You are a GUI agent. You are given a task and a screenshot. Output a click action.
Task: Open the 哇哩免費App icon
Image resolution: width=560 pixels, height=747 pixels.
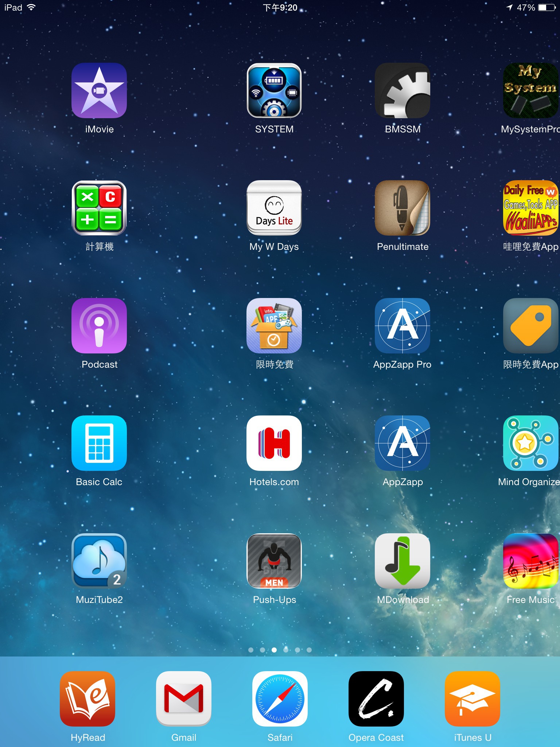click(531, 208)
